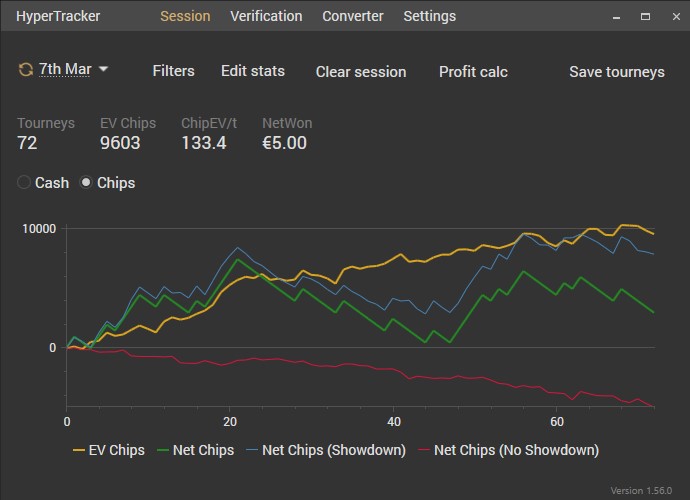The image size is (690, 500).
Task: Open the Profit calc tool
Action: [473, 72]
